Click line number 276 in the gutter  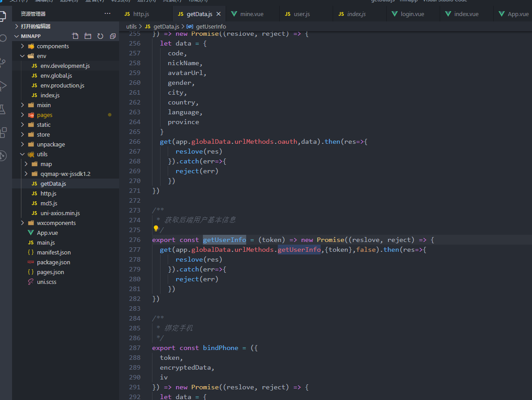[135, 240]
